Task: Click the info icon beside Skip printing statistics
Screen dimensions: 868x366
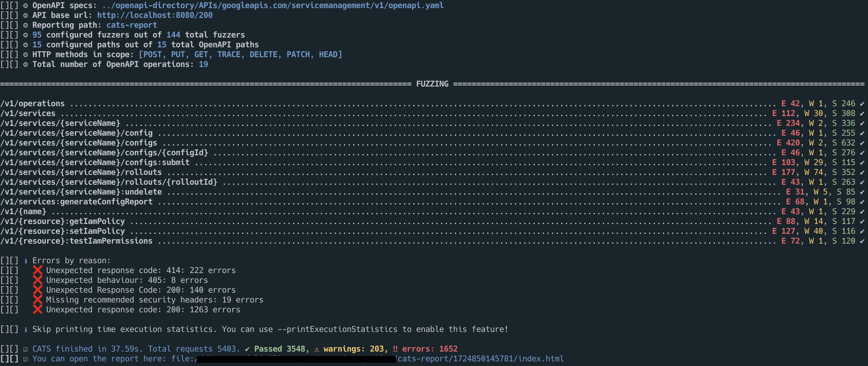Action: [x=26, y=330]
